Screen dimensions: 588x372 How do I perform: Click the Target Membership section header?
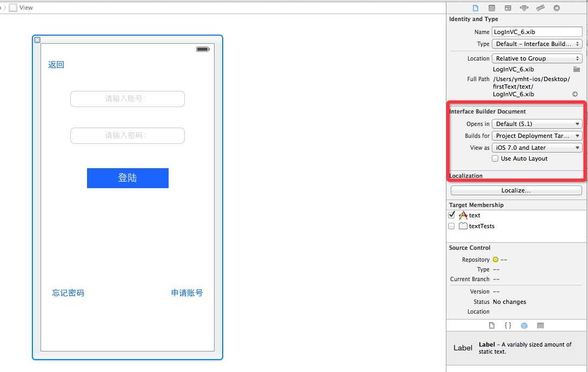tap(476, 205)
